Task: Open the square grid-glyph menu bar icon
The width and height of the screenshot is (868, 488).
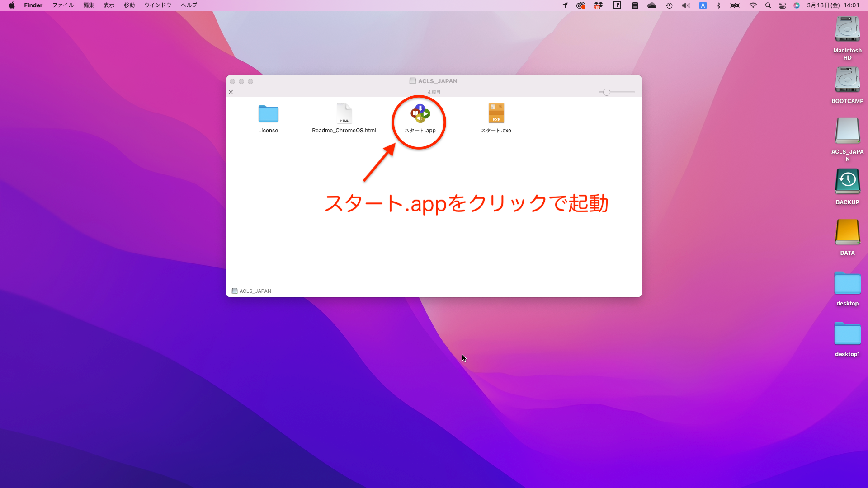Action: [617, 5]
